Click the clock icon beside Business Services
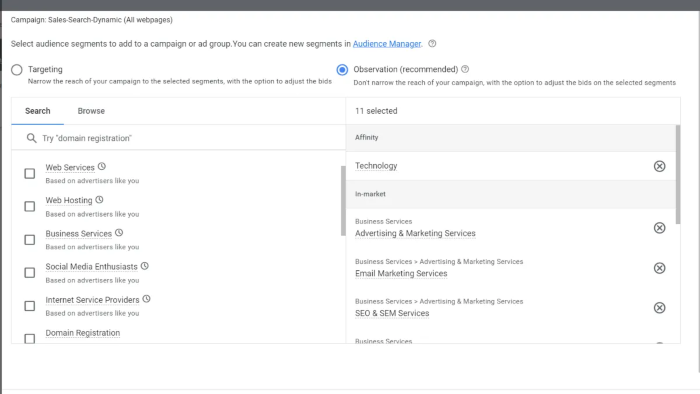Viewport: 700px width, 394px height. tap(119, 233)
